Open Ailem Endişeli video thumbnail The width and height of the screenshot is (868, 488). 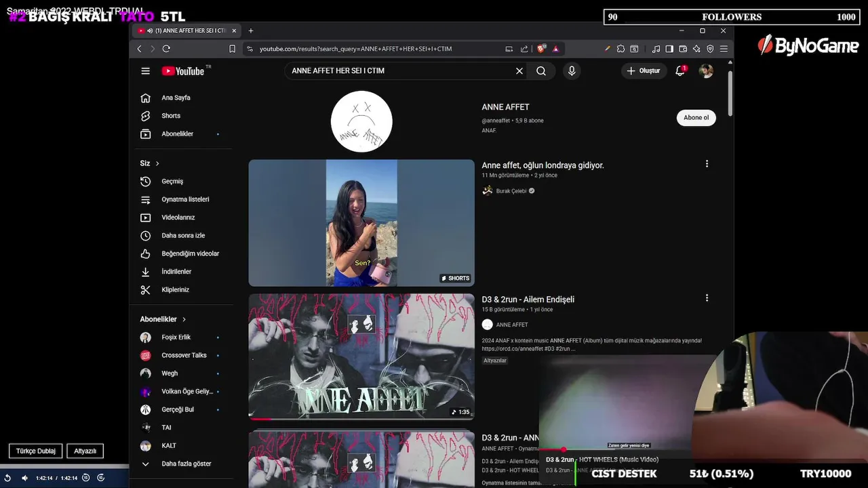point(361,357)
